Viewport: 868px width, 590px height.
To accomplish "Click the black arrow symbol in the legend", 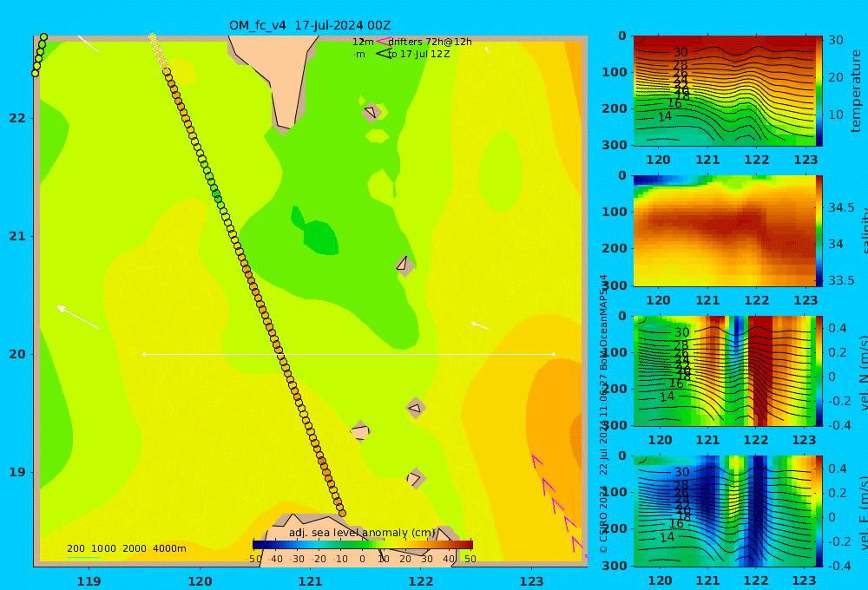I will click(x=384, y=53).
